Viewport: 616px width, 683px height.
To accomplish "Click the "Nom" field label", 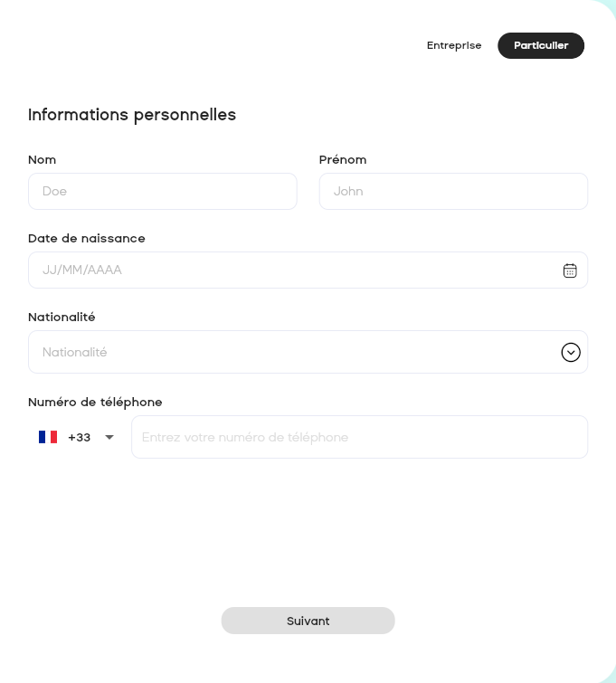I will pyautogui.click(x=43, y=160).
